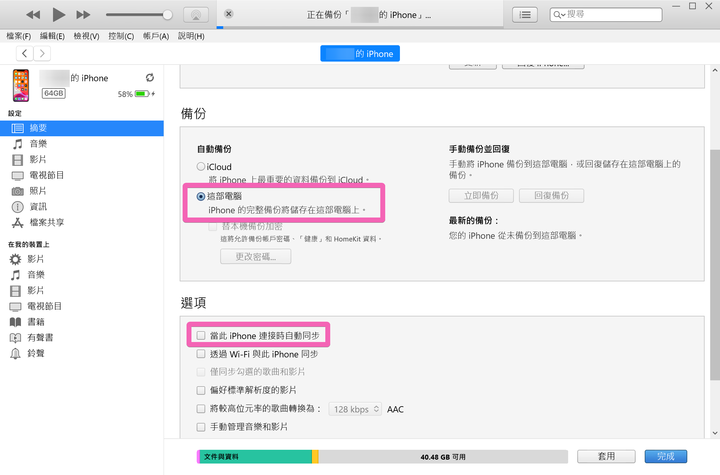The height and width of the screenshot is (475, 720).
Task: Open 檔案共享 in the sidebar
Action: click(82, 222)
